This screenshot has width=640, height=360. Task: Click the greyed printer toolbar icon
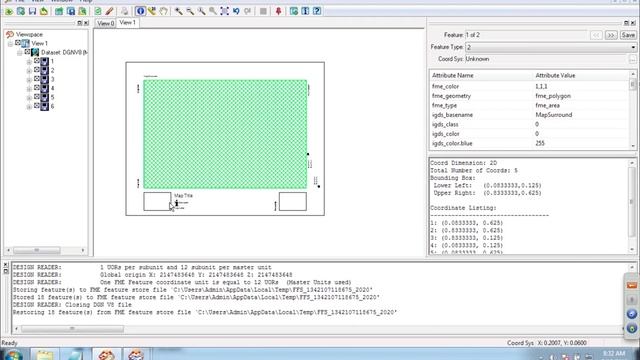click(x=125, y=11)
